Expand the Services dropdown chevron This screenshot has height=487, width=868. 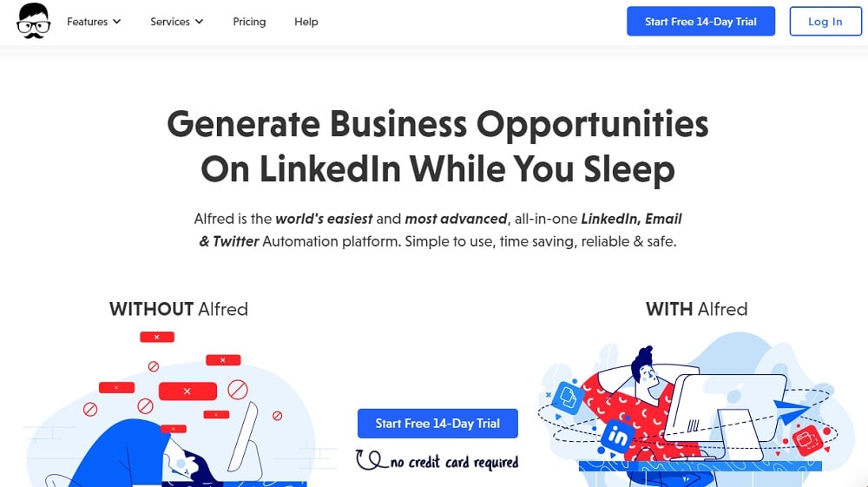(x=200, y=22)
